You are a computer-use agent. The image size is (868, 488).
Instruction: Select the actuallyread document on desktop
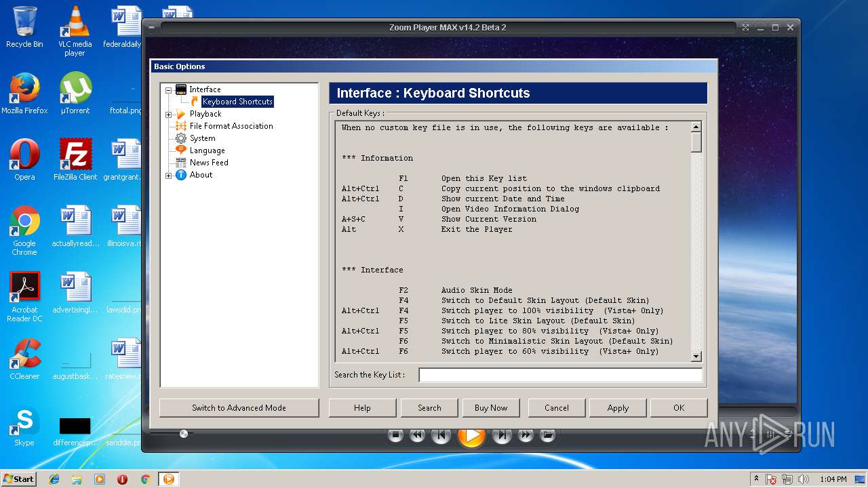tap(75, 227)
